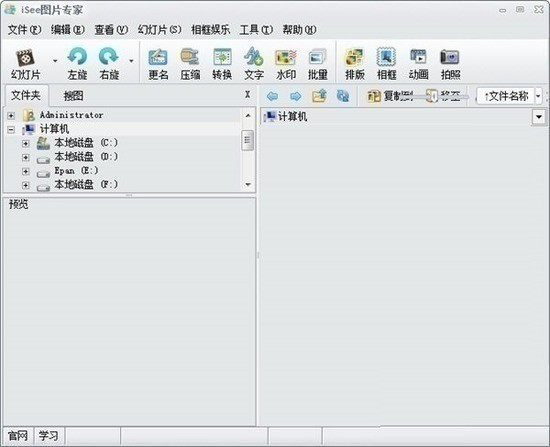Open the 工具(T) menu
Image resolution: width=550 pixels, height=447 pixels.
point(256,30)
